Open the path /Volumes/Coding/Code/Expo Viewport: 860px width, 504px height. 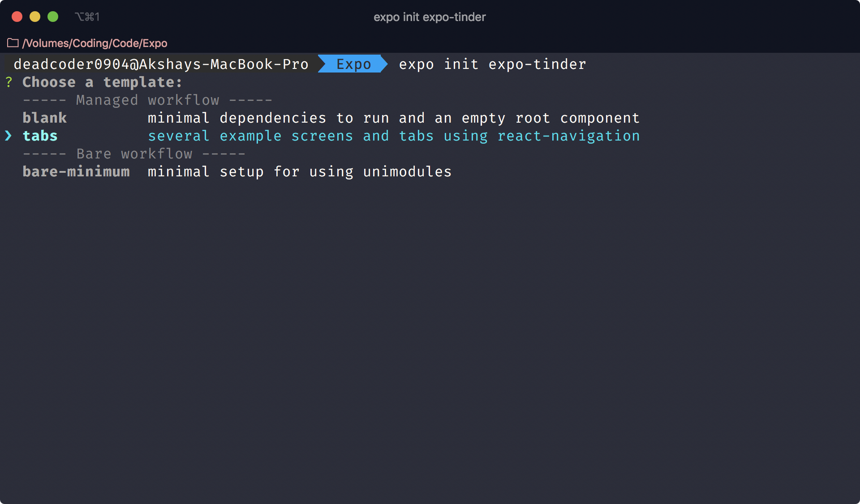pos(95,43)
